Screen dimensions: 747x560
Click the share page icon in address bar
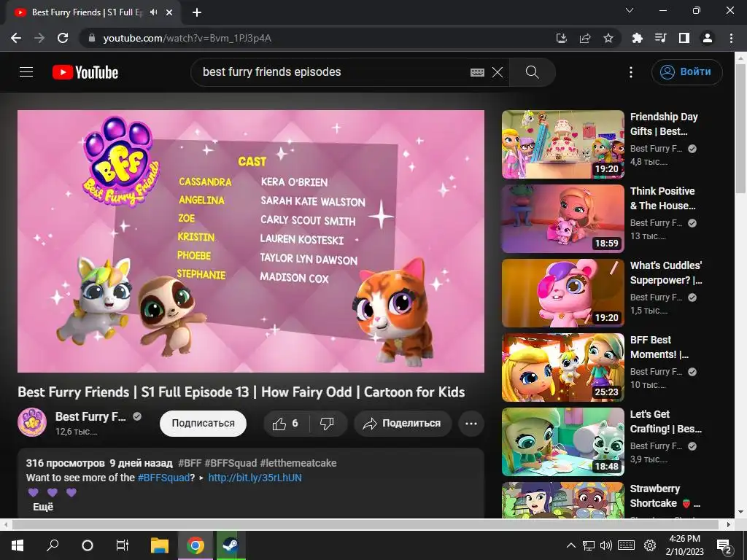point(585,38)
